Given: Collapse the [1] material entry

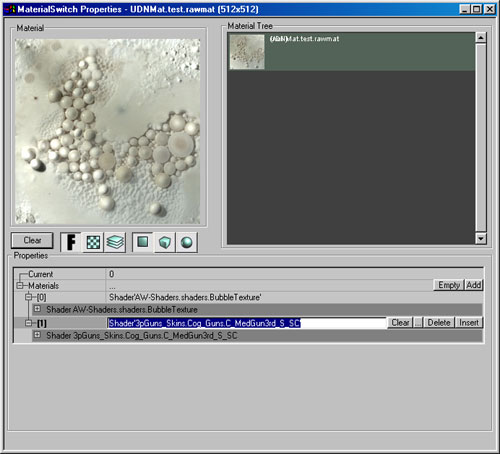Looking at the screenshot, I should (29, 323).
